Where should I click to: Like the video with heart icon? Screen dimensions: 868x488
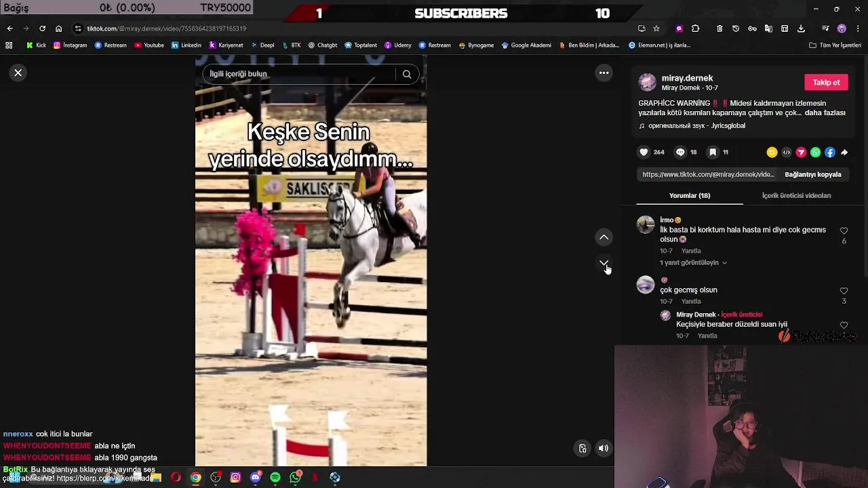coord(644,152)
